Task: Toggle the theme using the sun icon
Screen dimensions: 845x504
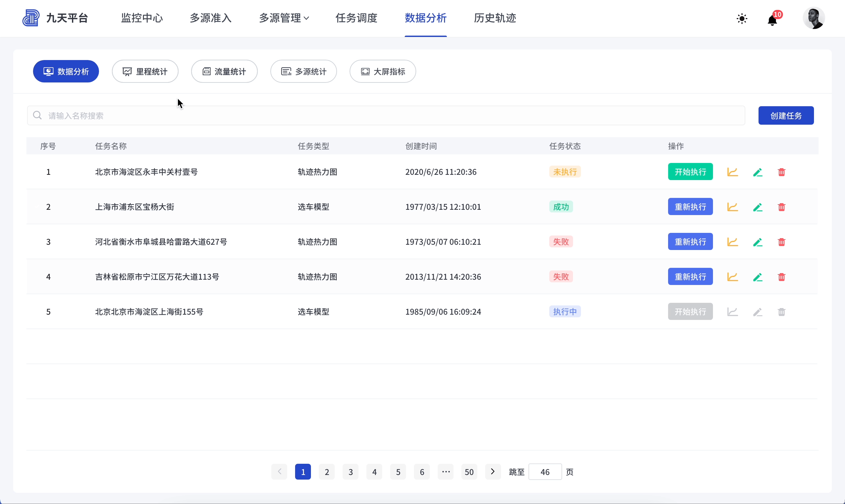Action: coord(742,19)
